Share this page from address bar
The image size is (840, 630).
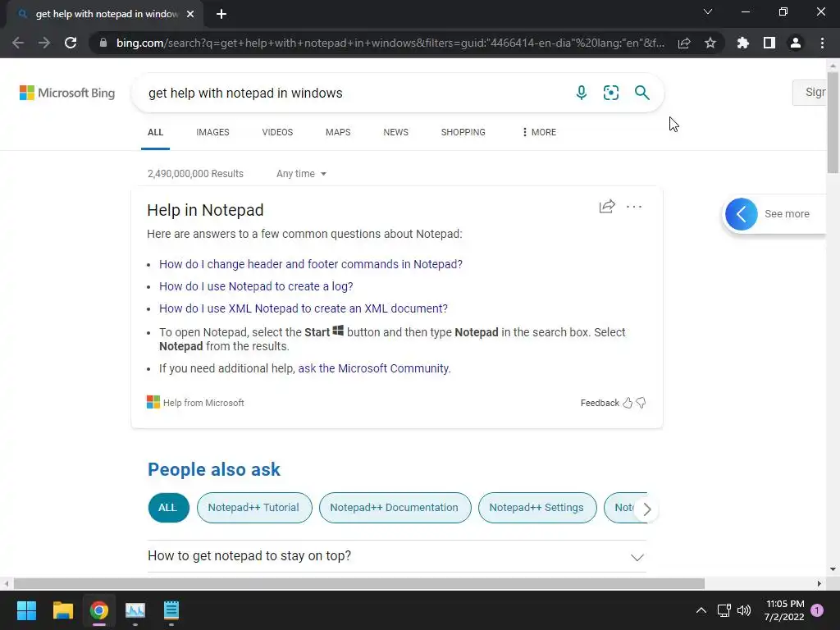684,43
